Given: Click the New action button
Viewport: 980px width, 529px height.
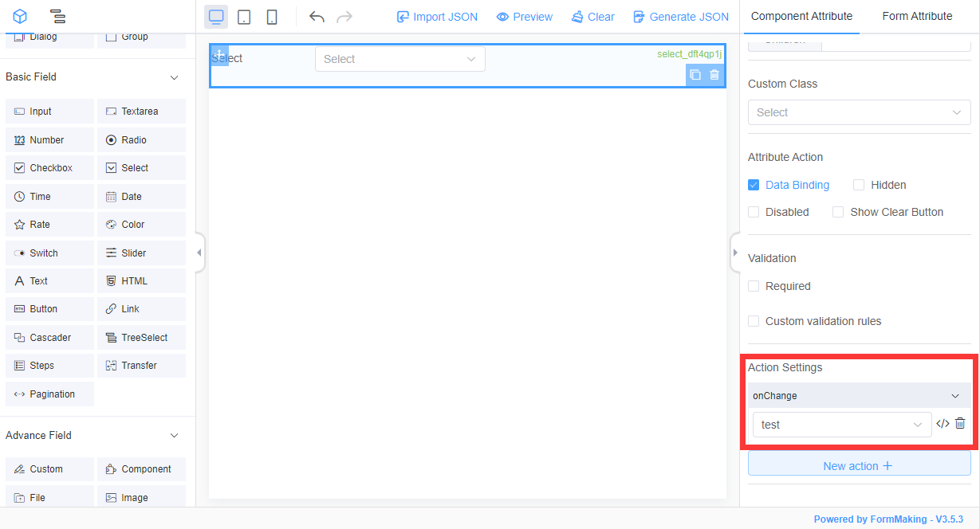Looking at the screenshot, I should point(859,465).
